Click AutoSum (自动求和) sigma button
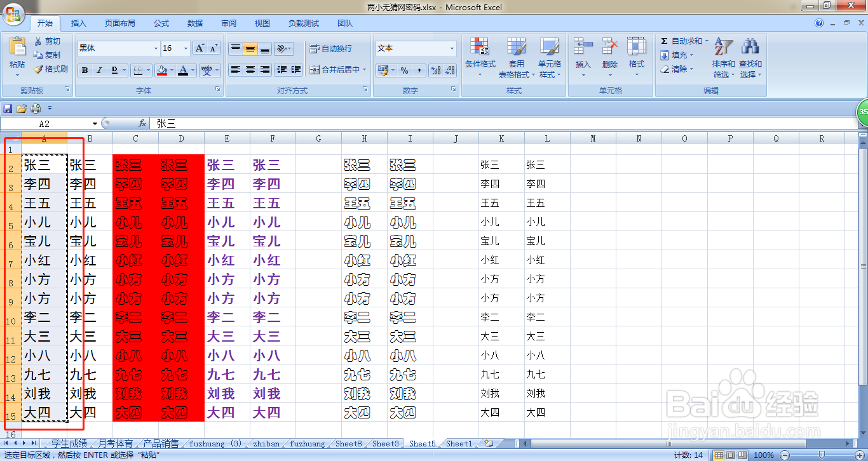This screenshot has height=461, width=868. pyautogui.click(x=682, y=41)
